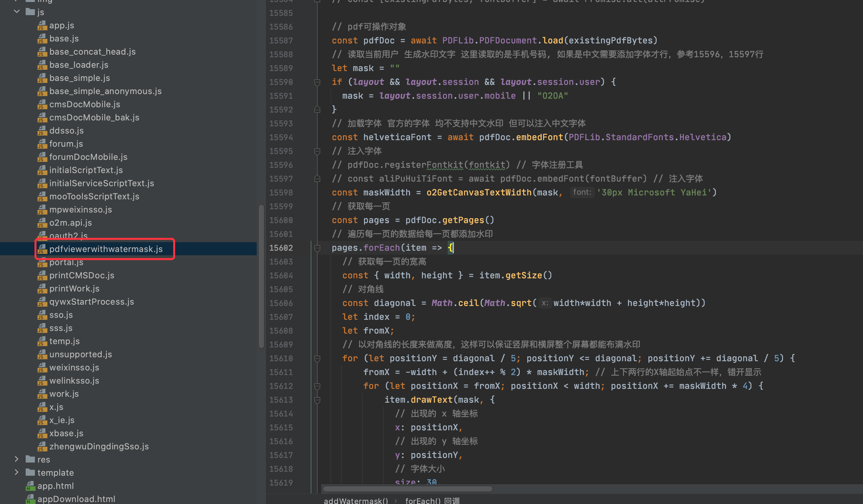Collapse the js folder tree node
Viewport: 863px width, 504px height.
[x=16, y=12]
